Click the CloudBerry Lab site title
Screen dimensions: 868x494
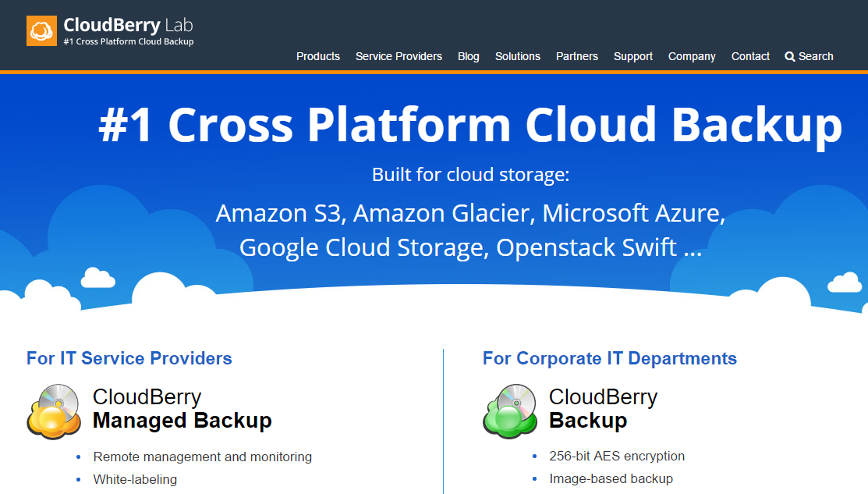[129, 25]
